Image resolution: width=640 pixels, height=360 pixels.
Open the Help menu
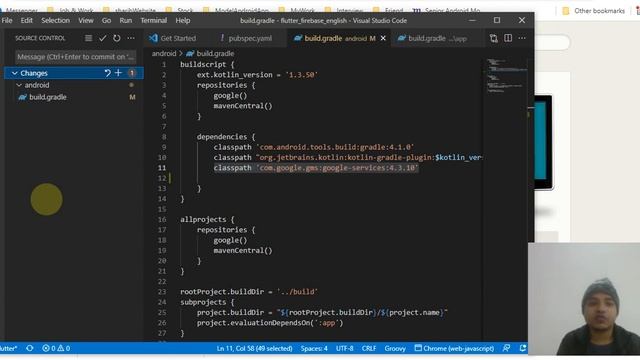click(183, 20)
